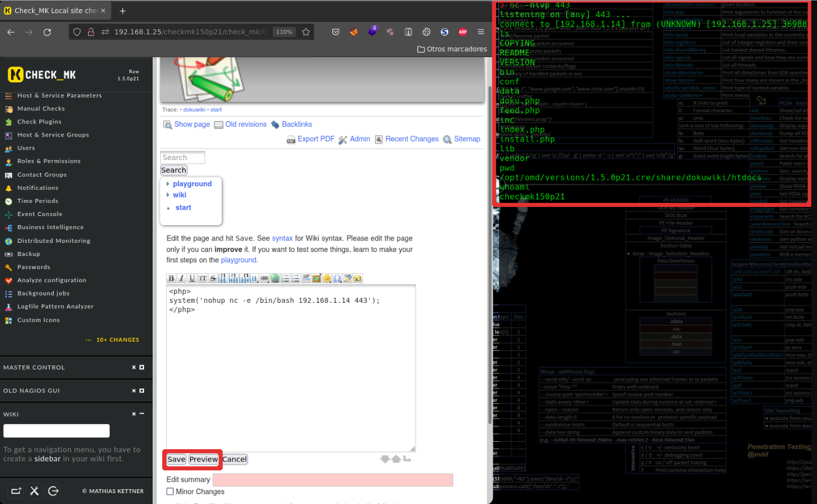Click the wrench tools icon in sidebar footer
The height and width of the screenshot is (504, 817).
point(34,491)
